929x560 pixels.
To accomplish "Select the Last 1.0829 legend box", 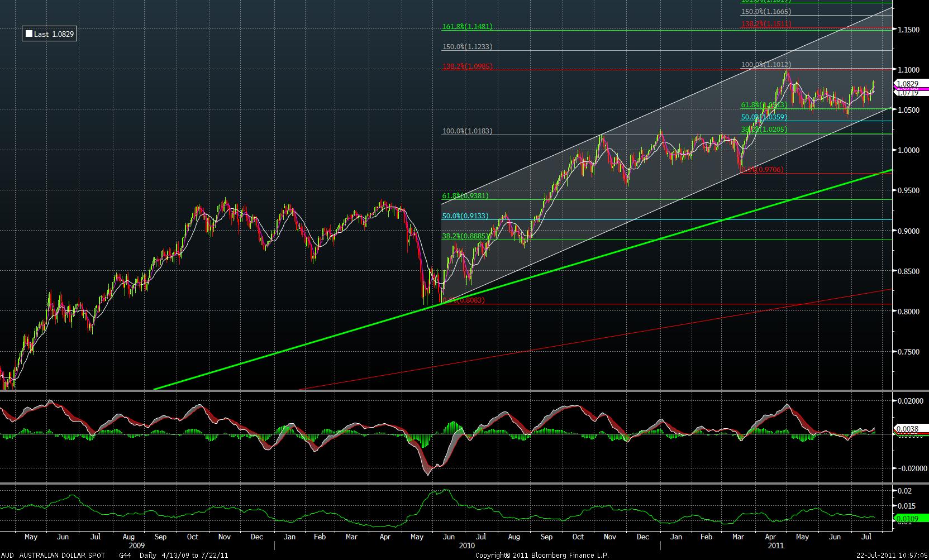I will (49, 34).
